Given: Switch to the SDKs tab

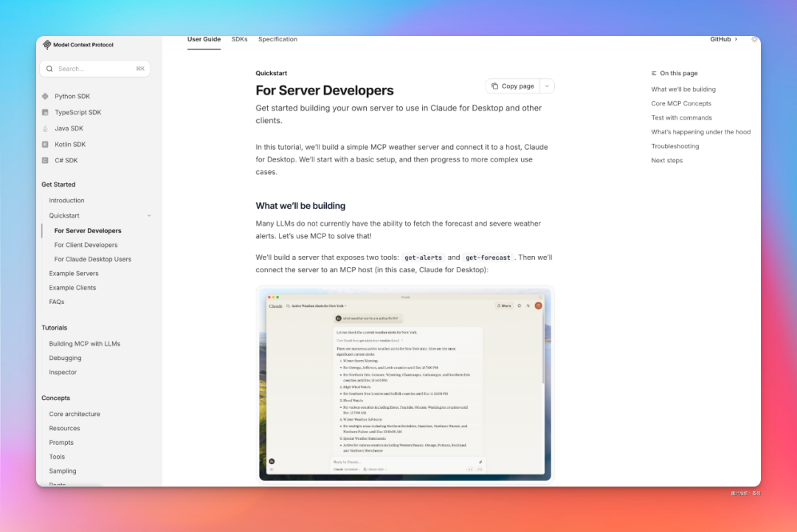Looking at the screenshot, I should click(239, 39).
